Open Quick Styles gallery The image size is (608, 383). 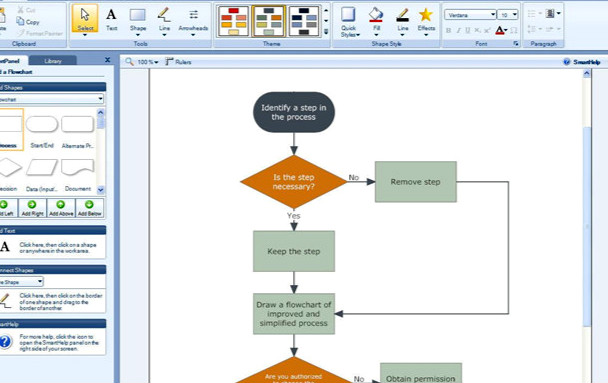pyautogui.click(x=349, y=22)
